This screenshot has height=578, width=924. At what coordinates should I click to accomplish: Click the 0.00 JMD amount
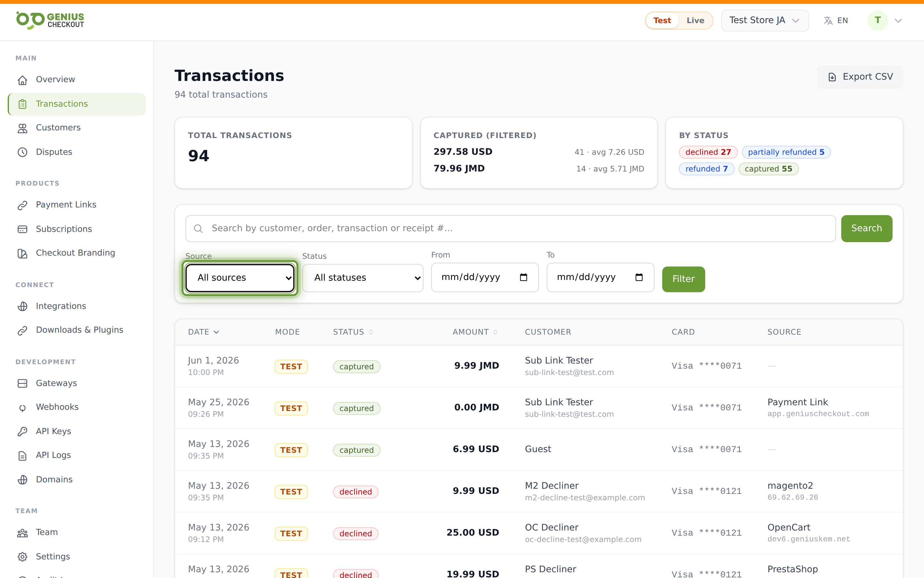[476, 407]
